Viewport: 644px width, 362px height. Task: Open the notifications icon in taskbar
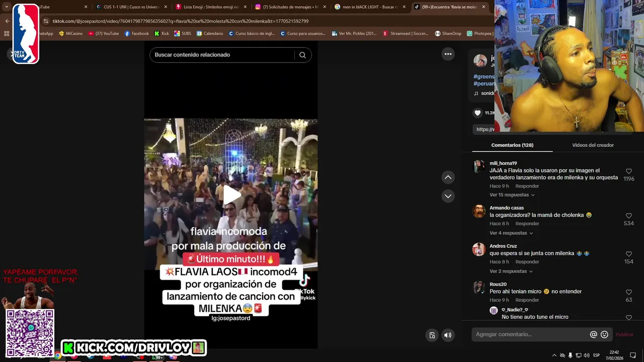[633, 355]
